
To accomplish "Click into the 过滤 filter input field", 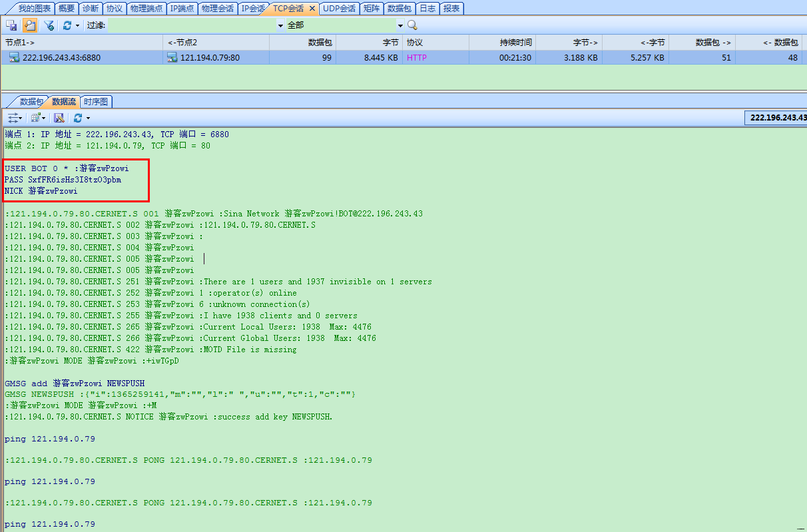I will coord(192,25).
